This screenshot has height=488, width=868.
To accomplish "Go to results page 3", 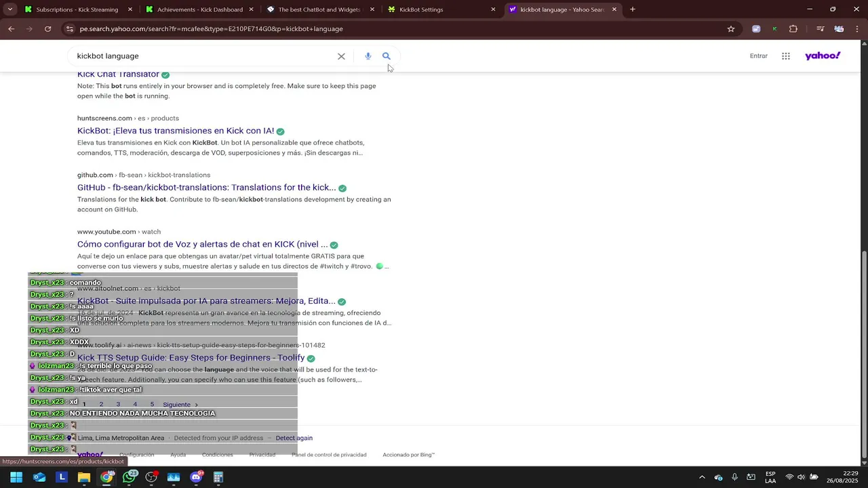I will click(118, 405).
